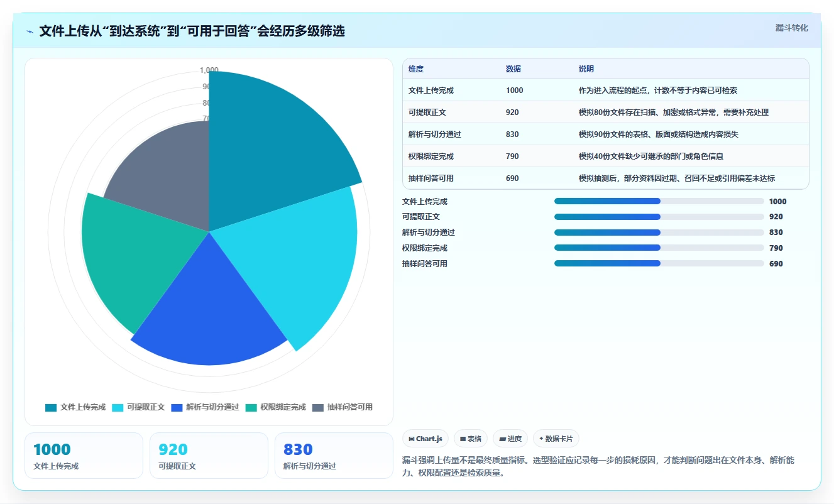Click the 790 value beside its progress bar
Screen dimensions: 834x504
tap(776, 248)
